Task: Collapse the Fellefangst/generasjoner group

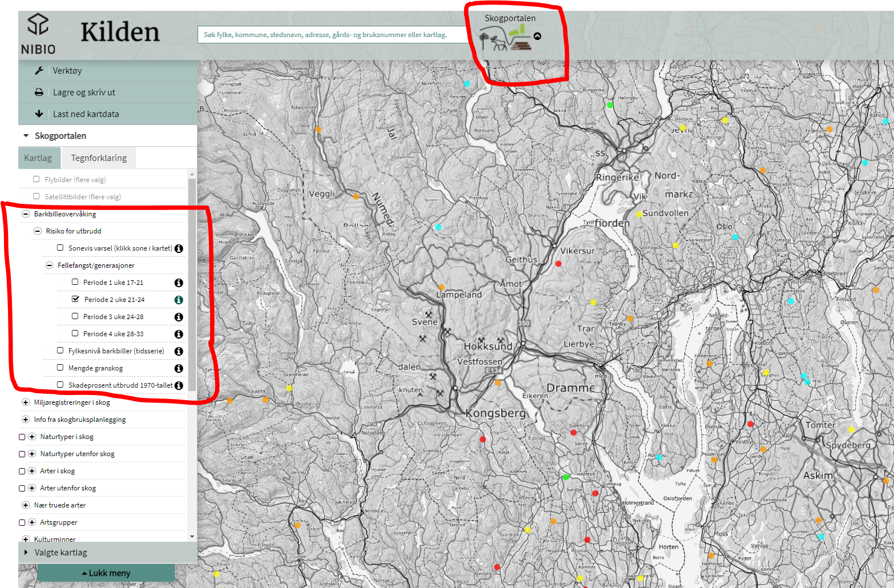Action: tap(50, 265)
